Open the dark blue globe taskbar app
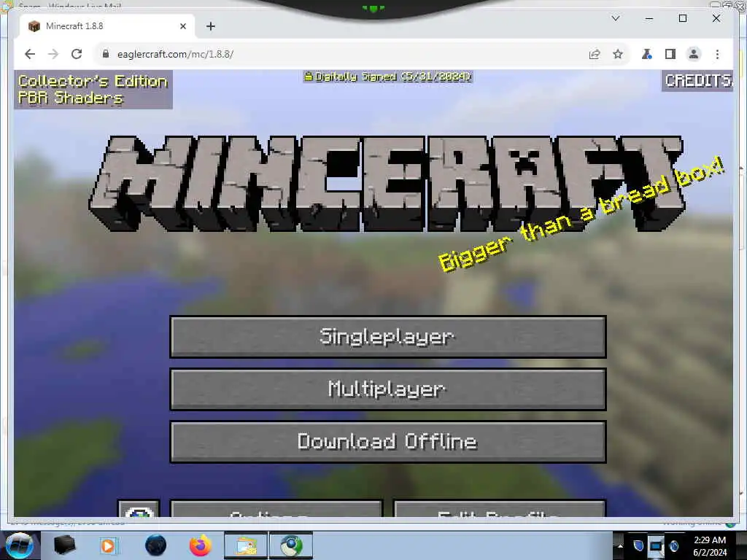This screenshot has height=560, width=747. click(156, 545)
